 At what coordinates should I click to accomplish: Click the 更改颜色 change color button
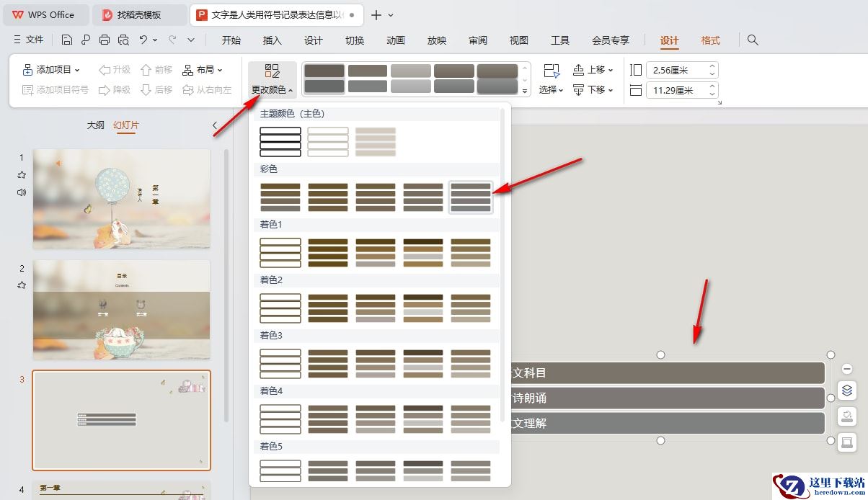[x=273, y=80]
